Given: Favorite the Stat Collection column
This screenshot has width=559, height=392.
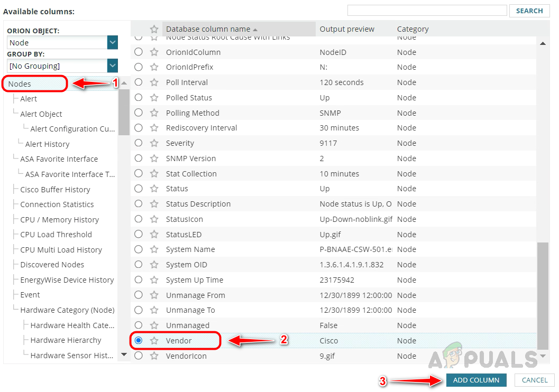Looking at the screenshot, I should pos(154,174).
